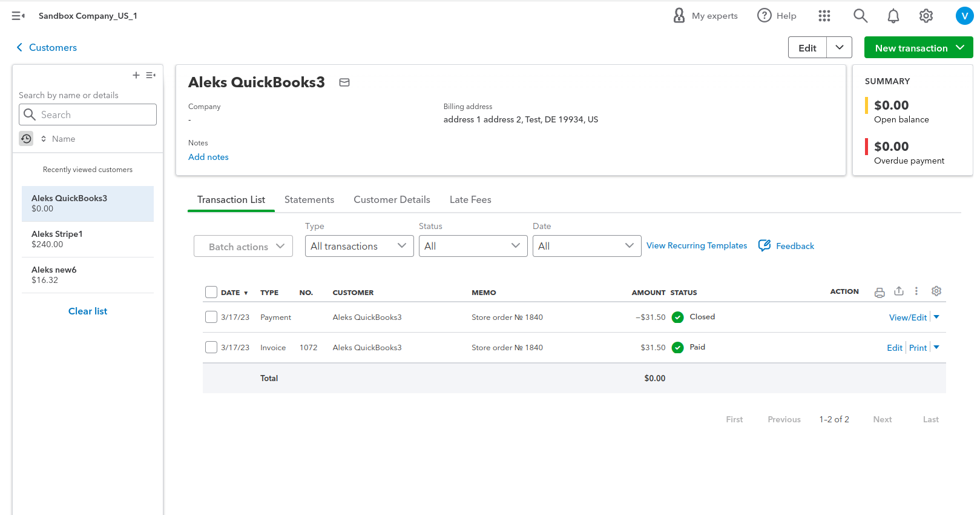Click the –$31.50 payment amount

point(650,317)
